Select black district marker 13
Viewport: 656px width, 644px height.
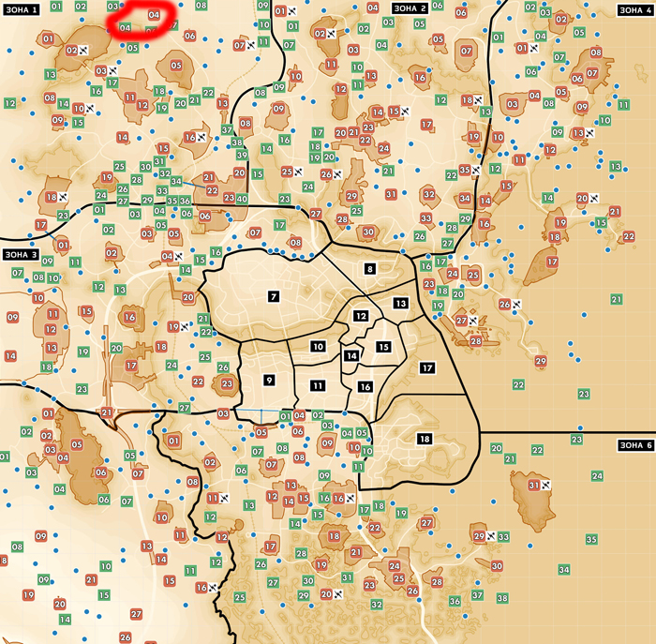[400, 304]
